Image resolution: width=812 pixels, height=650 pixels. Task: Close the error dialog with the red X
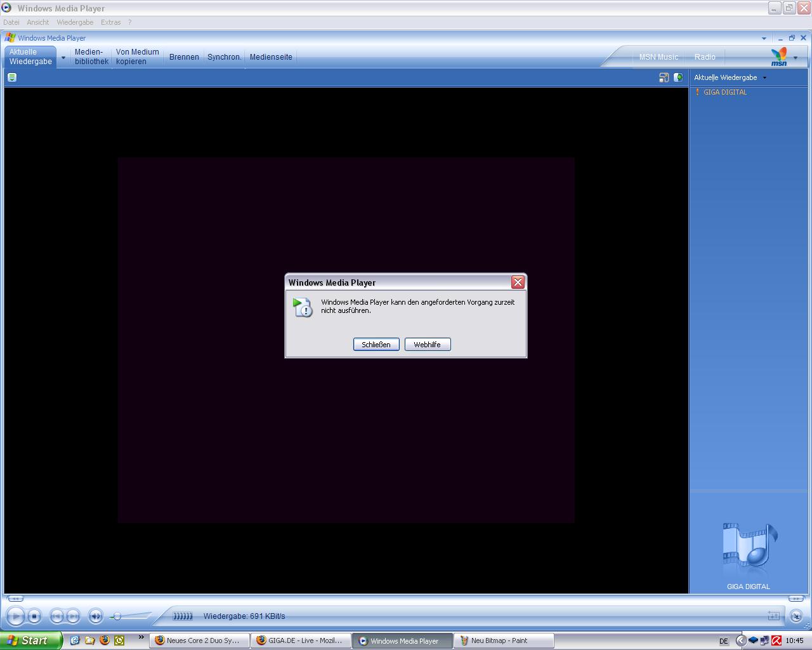coord(518,282)
